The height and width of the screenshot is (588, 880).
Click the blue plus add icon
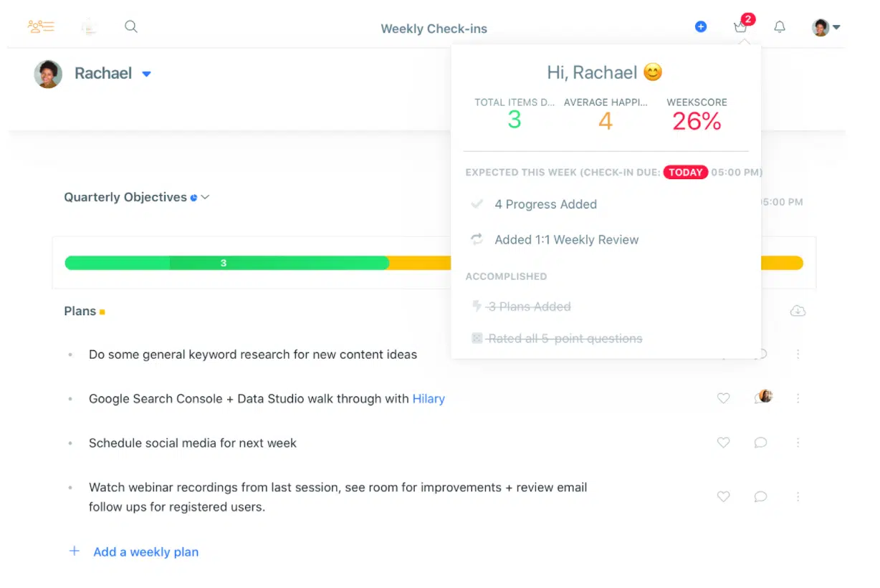click(701, 26)
